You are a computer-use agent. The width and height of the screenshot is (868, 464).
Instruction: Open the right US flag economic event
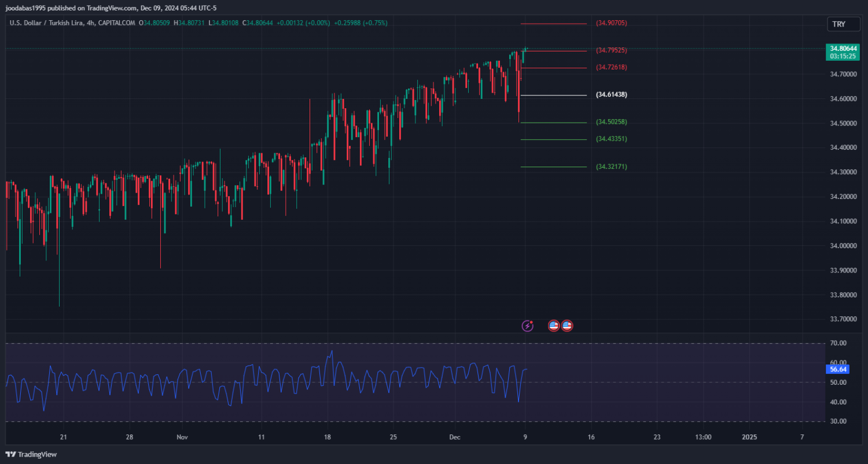(x=567, y=326)
